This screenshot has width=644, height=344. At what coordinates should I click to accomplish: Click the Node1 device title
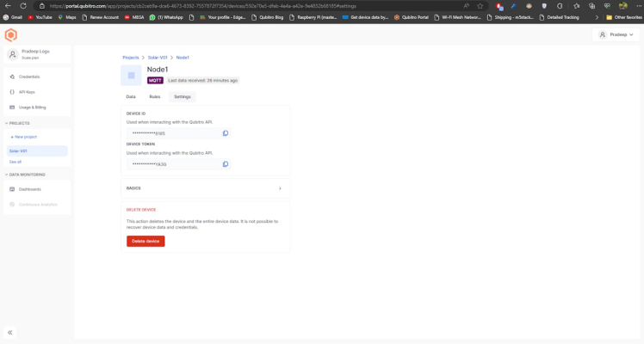158,70
